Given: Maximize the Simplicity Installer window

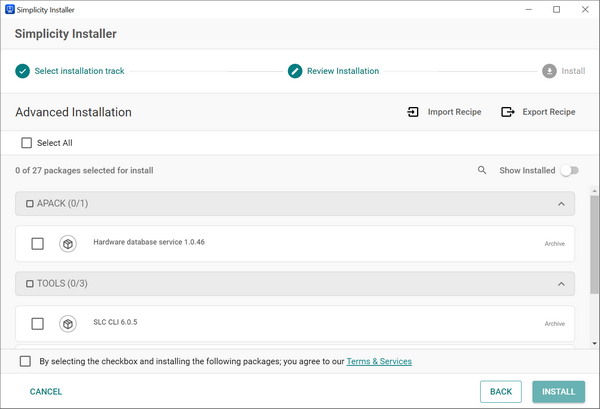Looking at the screenshot, I should (557, 10).
